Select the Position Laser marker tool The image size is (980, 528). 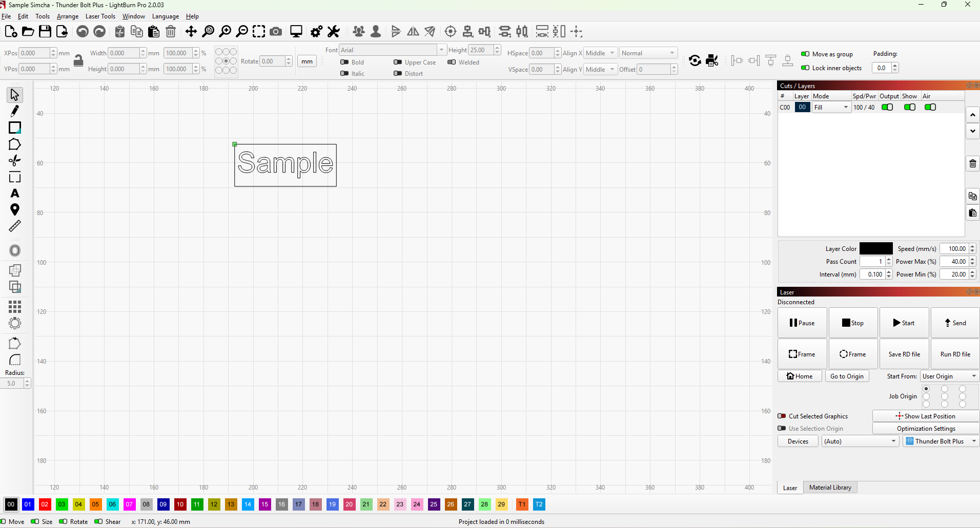(15, 209)
